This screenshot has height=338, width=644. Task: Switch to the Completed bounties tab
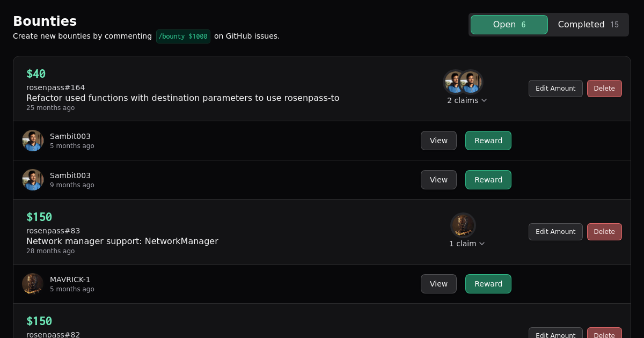point(588,25)
